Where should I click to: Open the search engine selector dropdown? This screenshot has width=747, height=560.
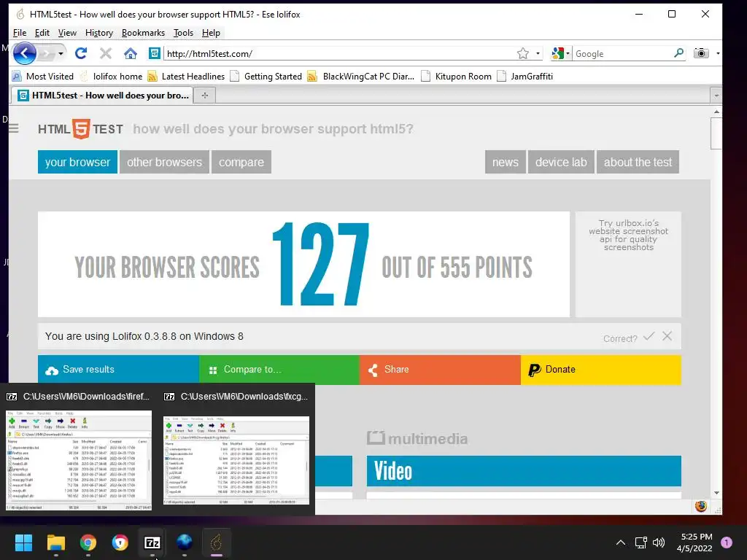[x=561, y=53]
